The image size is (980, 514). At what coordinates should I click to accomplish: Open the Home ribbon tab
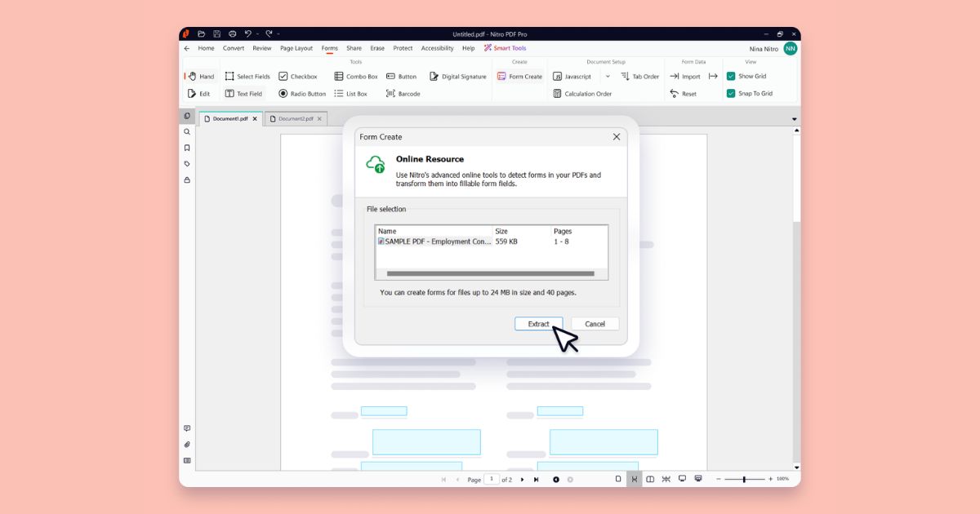(x=206, y=48)
